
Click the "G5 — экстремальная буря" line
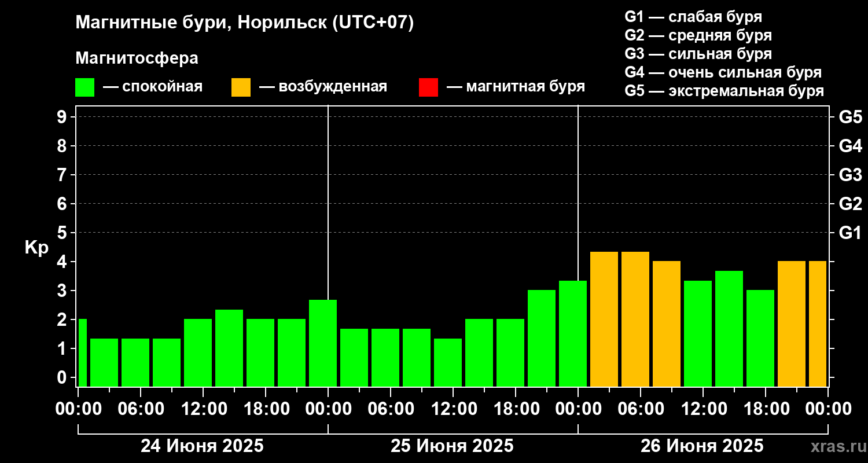tap(724, 91)
